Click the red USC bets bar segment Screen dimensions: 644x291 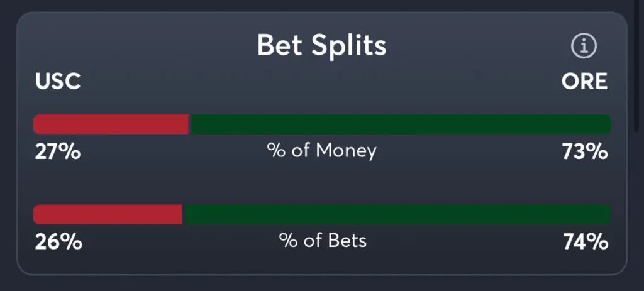tap(108, 214)
